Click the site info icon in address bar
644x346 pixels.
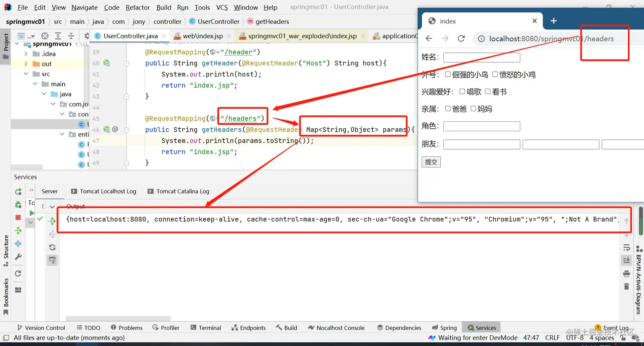click(x=481, y=39)
